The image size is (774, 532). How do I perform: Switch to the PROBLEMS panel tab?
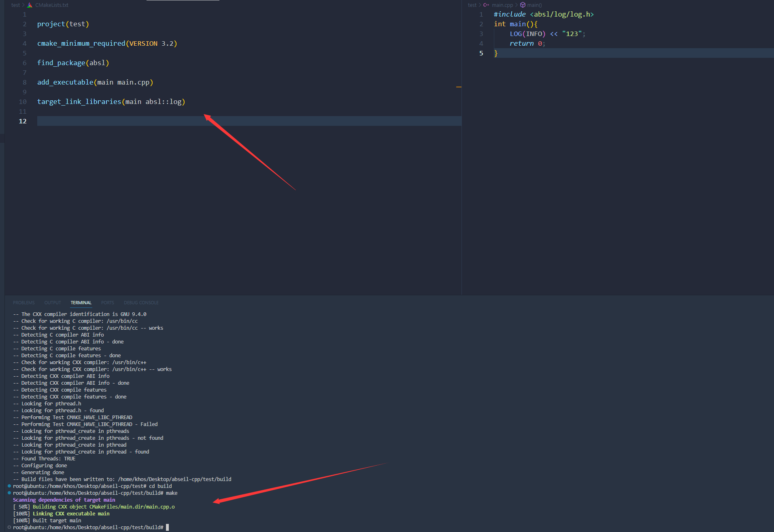coord(23,303)
